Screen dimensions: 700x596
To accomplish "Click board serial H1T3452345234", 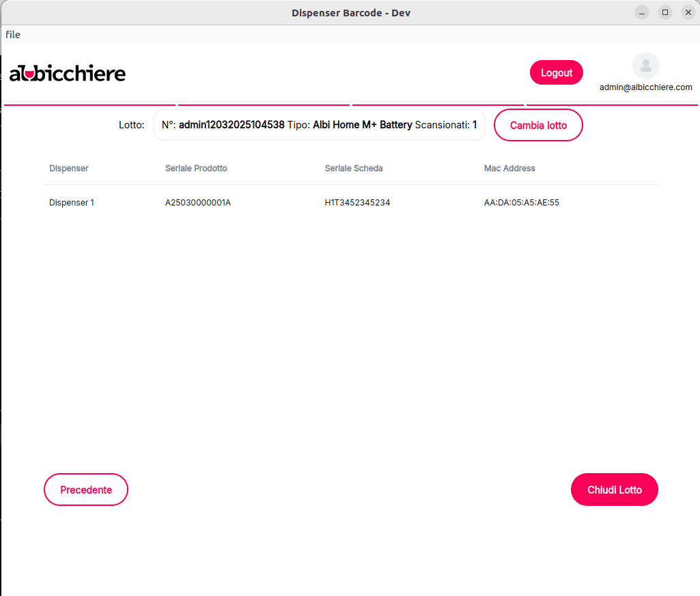I will 357,203.
